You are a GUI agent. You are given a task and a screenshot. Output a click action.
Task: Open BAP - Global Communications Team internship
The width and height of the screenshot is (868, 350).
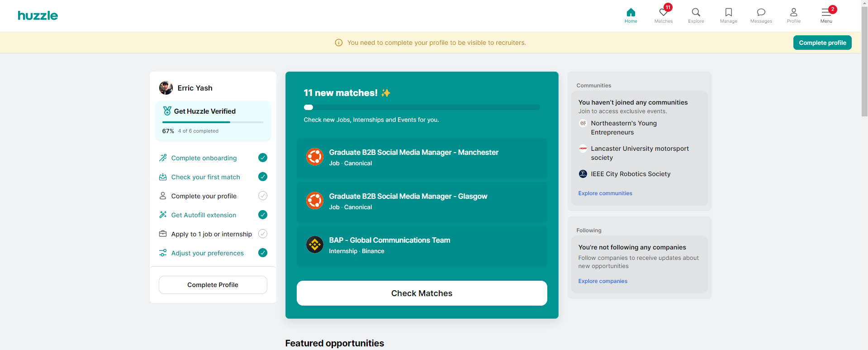click(x=422, y=246)
